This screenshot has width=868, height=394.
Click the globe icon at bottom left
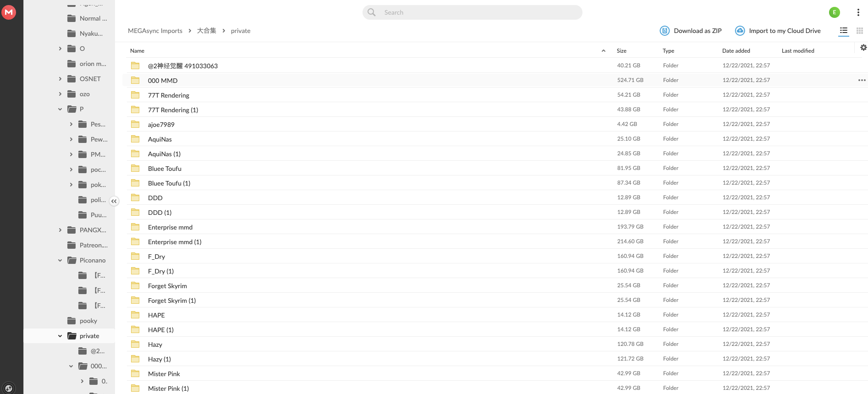click(9, 389)
